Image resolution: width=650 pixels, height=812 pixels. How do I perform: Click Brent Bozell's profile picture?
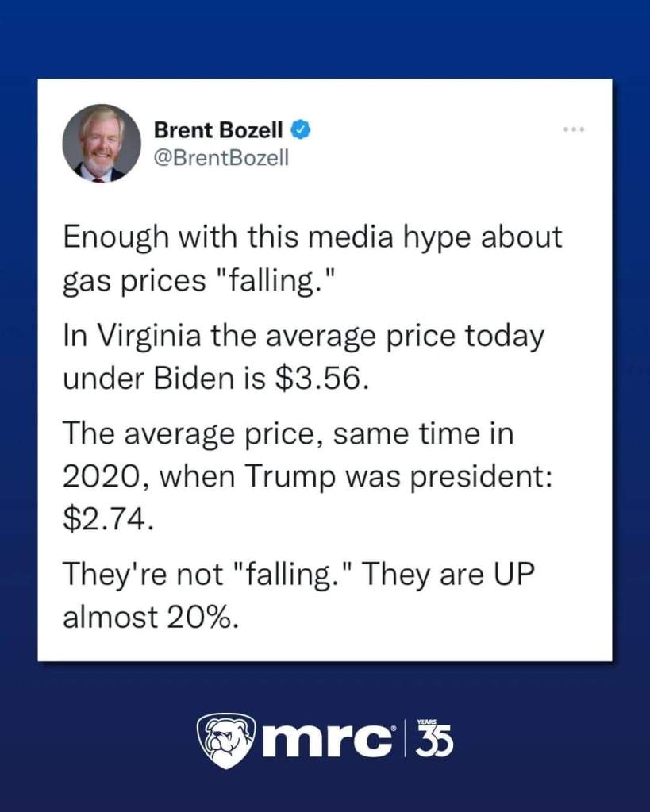[x=102, y=143]
